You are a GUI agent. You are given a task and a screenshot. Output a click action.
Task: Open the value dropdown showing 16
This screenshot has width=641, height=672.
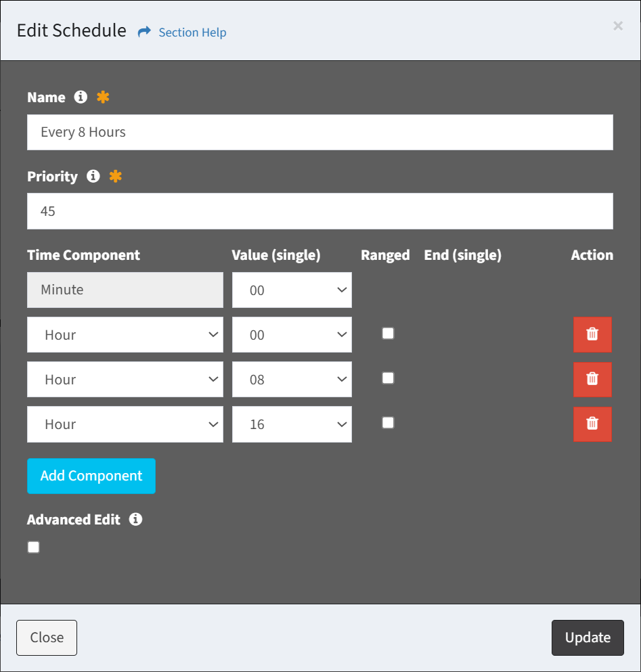292,424
